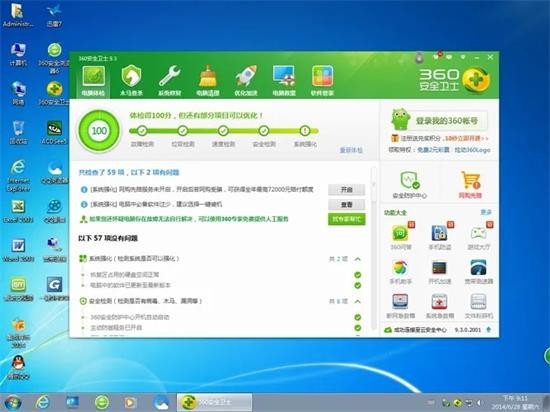Select the 安全检测 checkmark step
This screenshot has width=550, height=412.
[264, 131]
